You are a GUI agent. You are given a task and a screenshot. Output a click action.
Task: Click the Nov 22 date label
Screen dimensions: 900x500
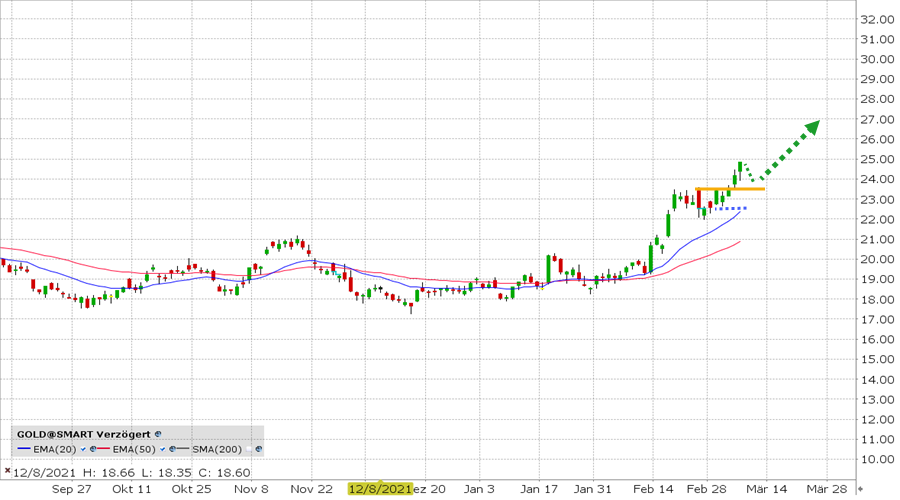click(x=312, y=489)
